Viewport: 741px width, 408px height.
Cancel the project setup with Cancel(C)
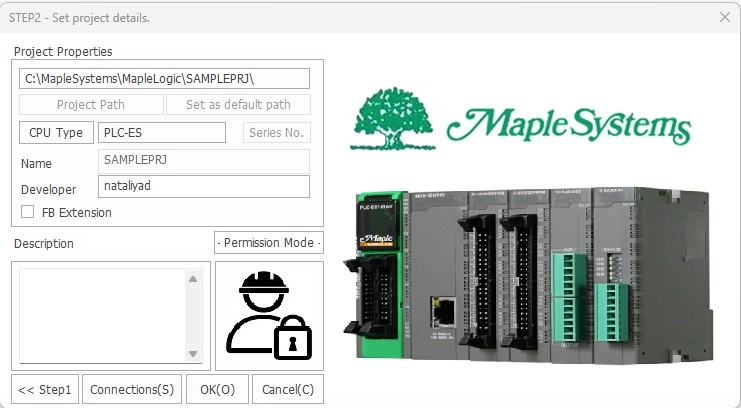(x=288, y=390)
